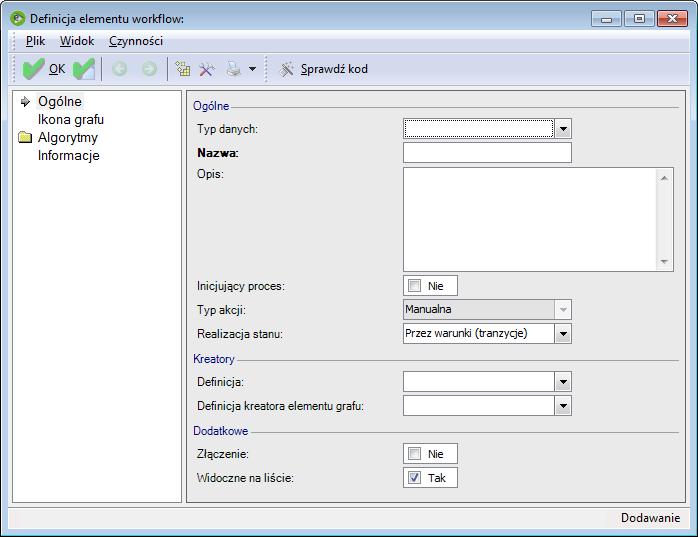Click the Nazwa input field
The width and height of the screenshot is (698, 537).
point(487,153)
